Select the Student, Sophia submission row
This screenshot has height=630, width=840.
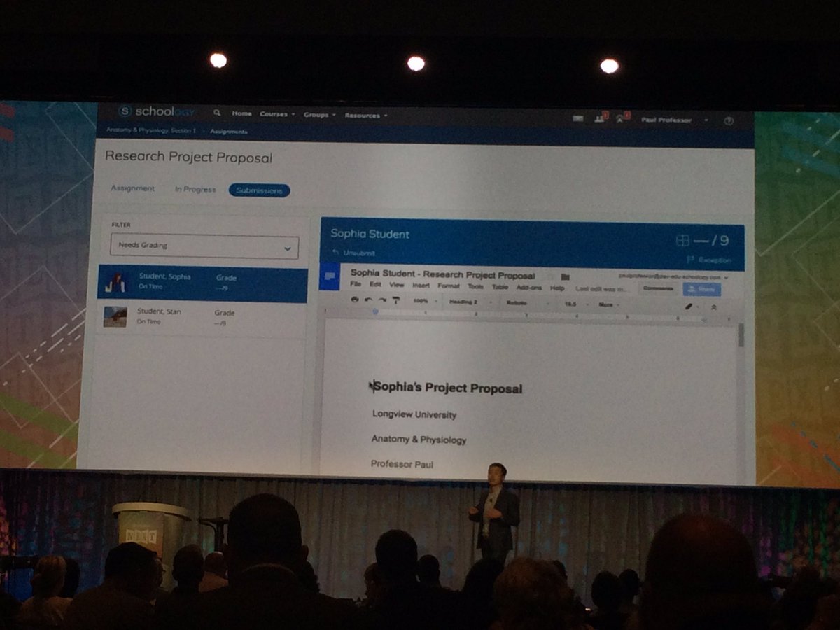pos(202,285)
